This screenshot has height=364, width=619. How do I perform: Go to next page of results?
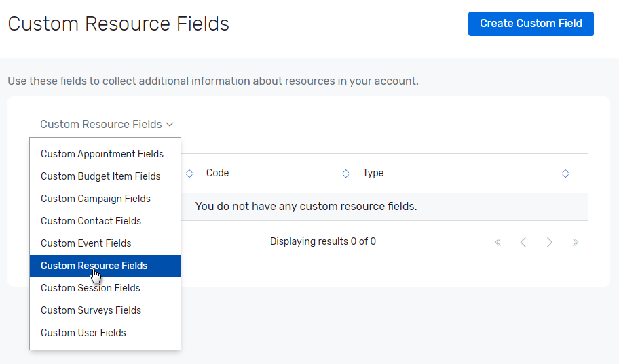pos(550,242)
